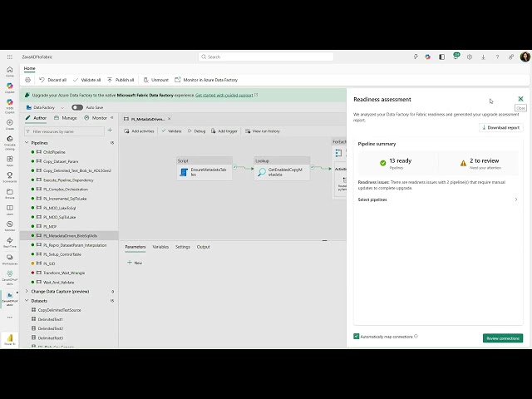
Task: Open OneLake catalog in the left rail
Action: coord(10,142)
